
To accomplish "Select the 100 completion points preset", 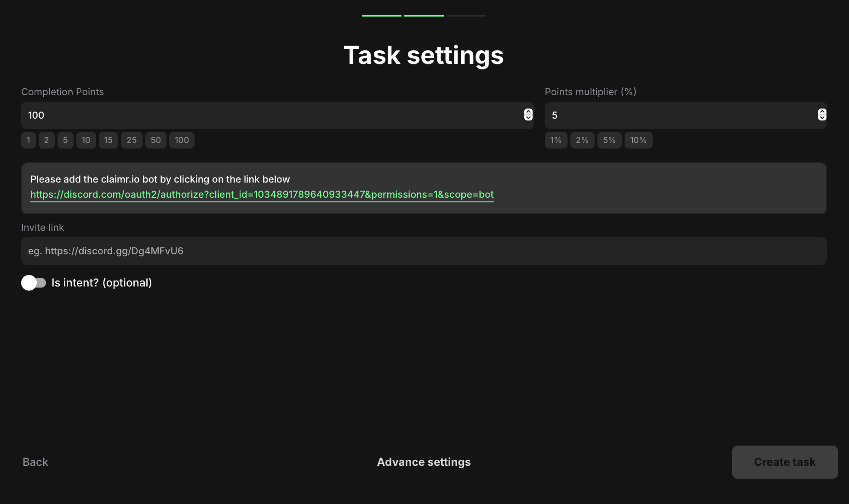I will [182, 140].
